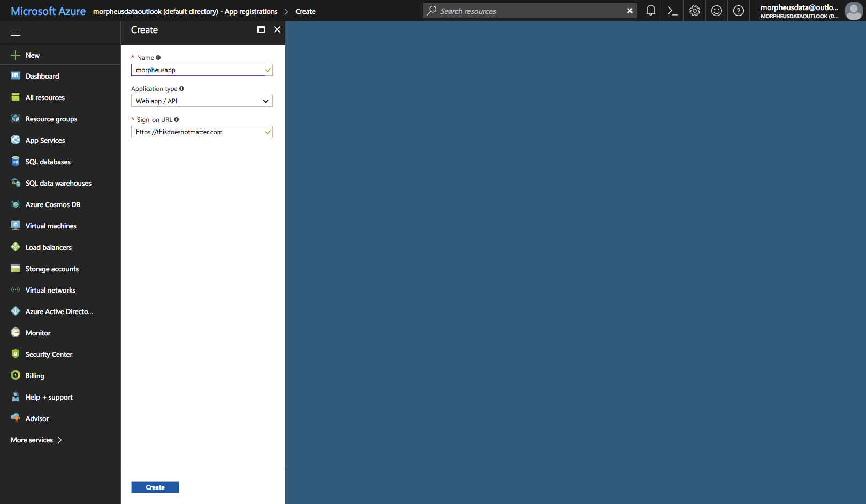Maximize the Create blade
866x504 pixels.
tap(261, 30)
